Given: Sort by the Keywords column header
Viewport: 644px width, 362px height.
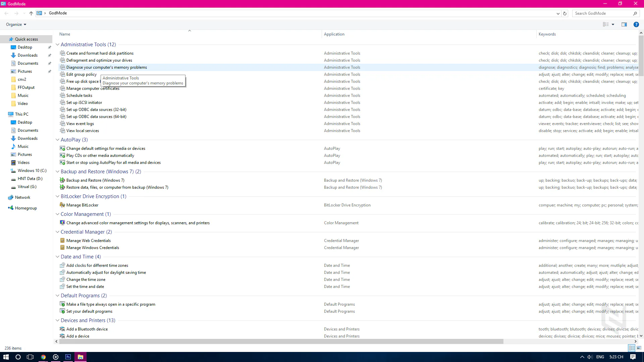Looking at the screenshot, I should [x=547, y=34].
